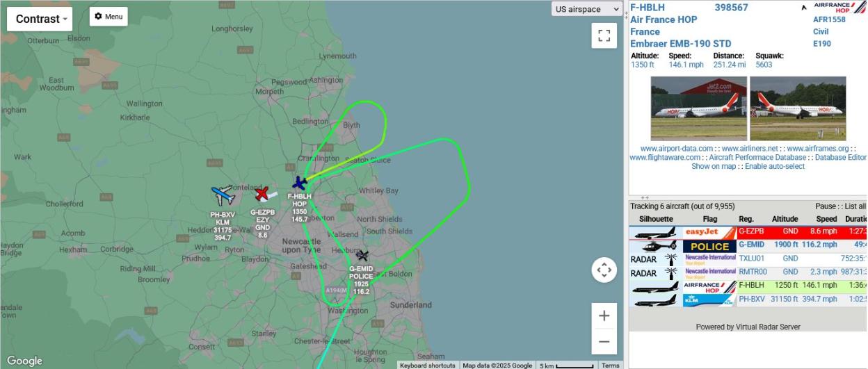The image size is (868, 369).
Task: Expand the US airspace selector
Action: [588, 9]
